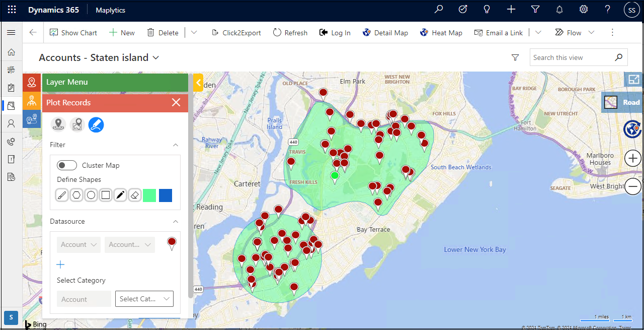
Task: Select the plot by region map icon
Action: pos(77,124)
